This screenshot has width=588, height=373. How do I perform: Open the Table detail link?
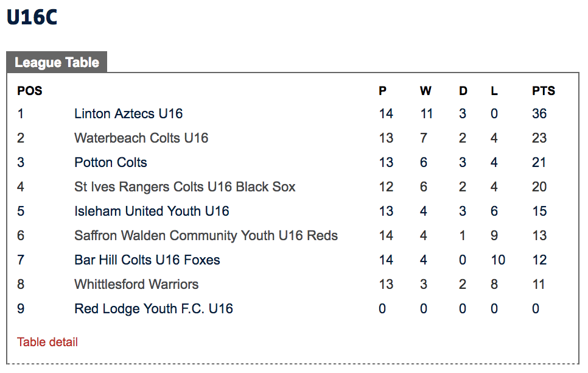(47, 342)
